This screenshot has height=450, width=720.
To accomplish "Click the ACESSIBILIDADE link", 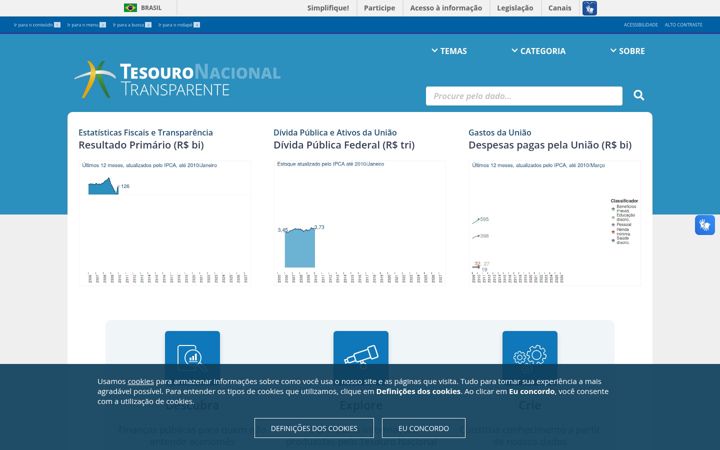I will click(641, 25).
